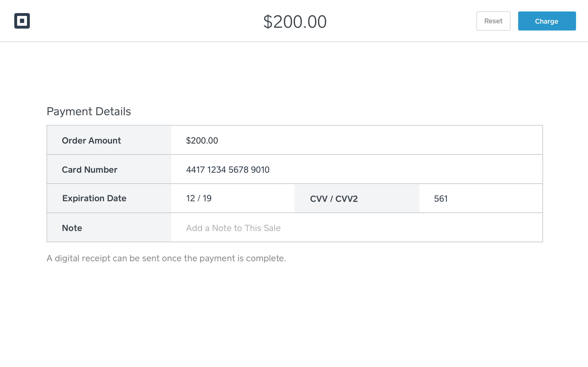Submit payment with the Charge button
588x367 pixels.
point(547,21)
